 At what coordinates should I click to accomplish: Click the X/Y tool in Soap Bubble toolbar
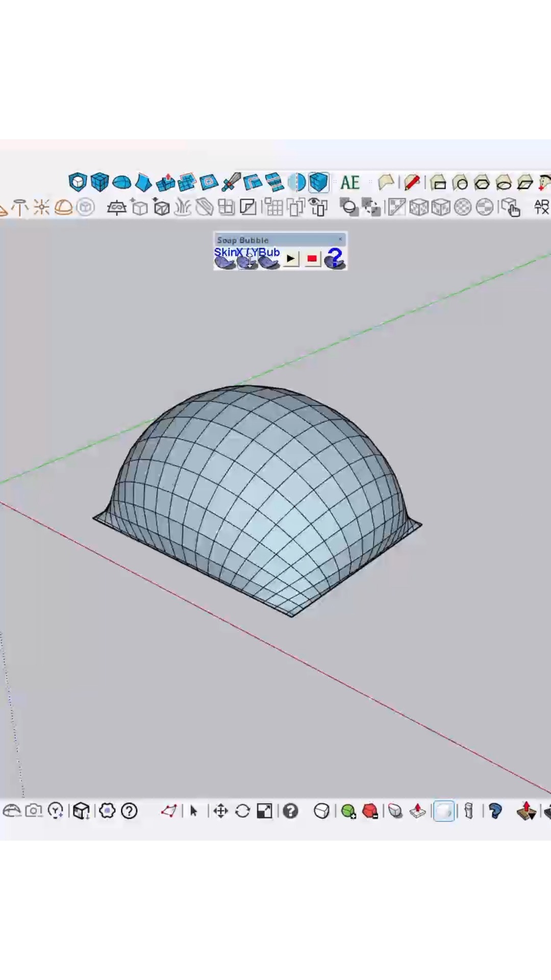pyautogui.click(x=247, y=258)
